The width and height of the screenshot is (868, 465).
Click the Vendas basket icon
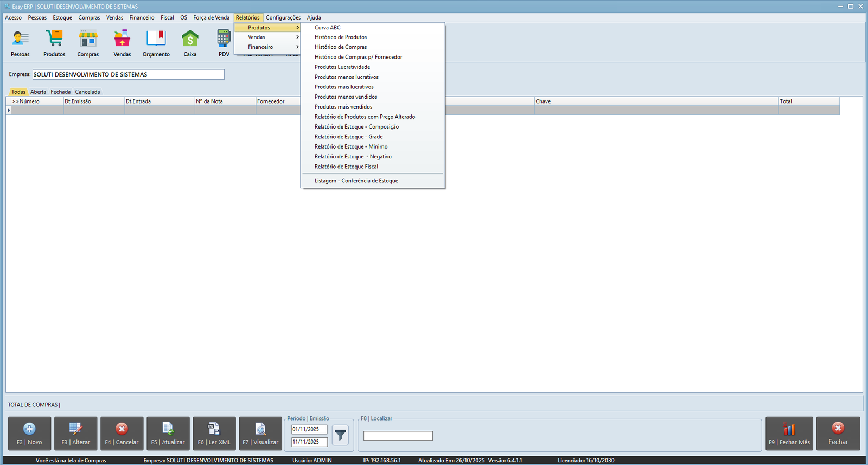[x=122, y=39]
